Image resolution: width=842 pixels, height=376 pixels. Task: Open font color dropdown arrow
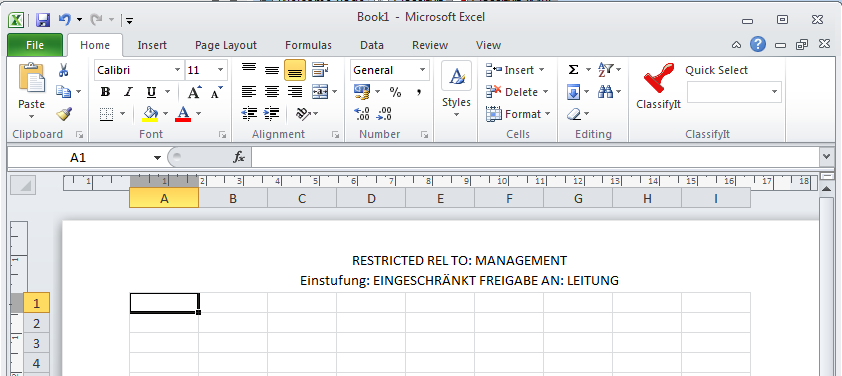click(199, 114)
